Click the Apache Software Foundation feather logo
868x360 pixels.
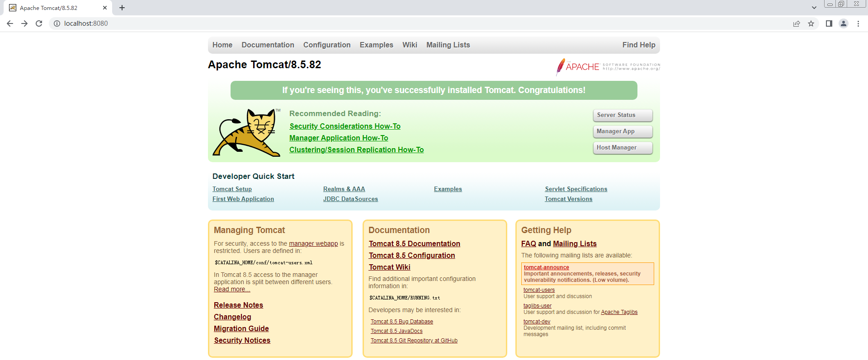click(x=608, y=67)
